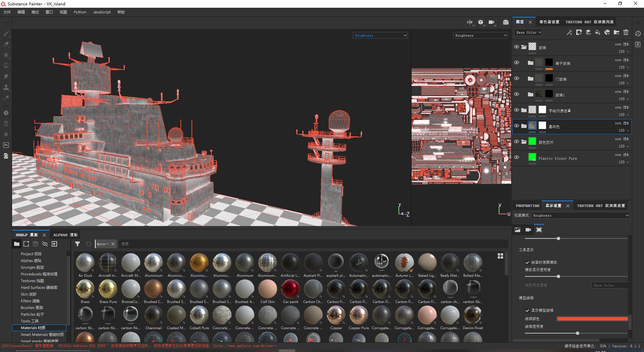Open the Base Color channel dropdown in layers

pyautogui.click(x=529, y=32)
